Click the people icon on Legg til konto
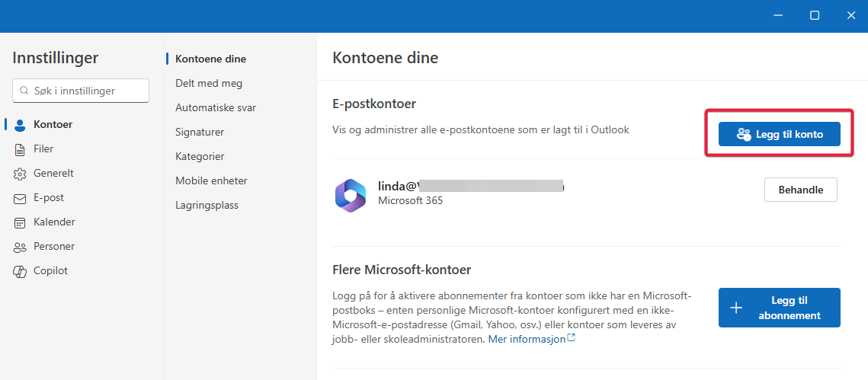 [x=744, y=134]
